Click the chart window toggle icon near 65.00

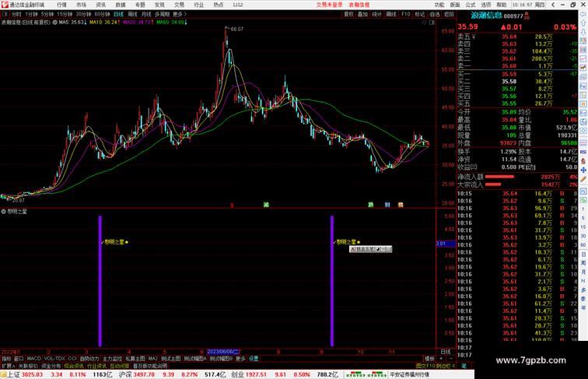(x=432, y=23)
